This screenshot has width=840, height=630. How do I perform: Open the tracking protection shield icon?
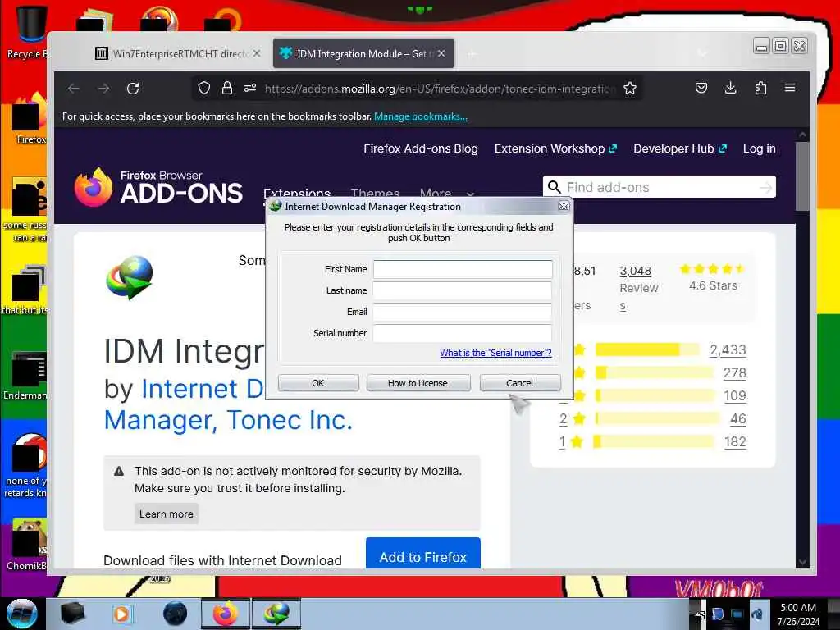point(204,88)
